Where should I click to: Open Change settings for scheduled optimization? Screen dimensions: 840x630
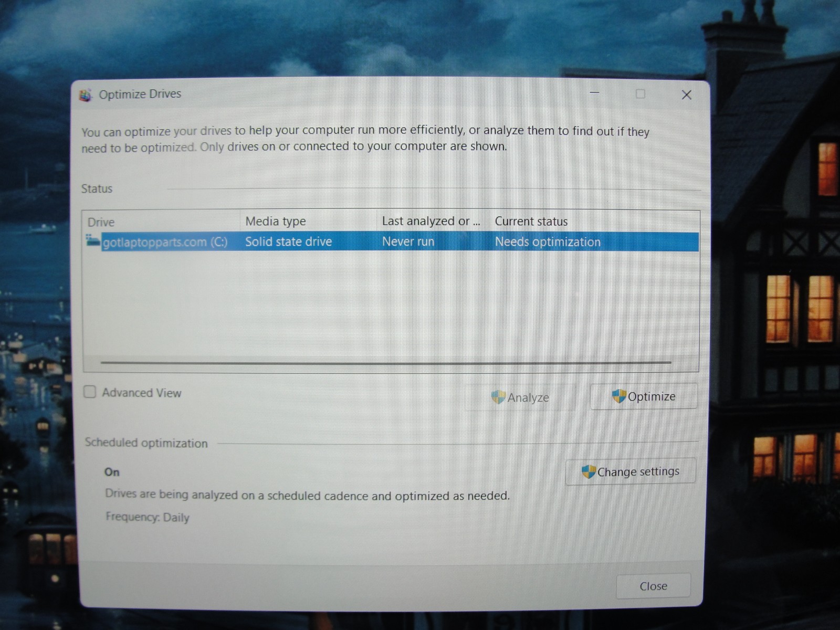[631, 471]
